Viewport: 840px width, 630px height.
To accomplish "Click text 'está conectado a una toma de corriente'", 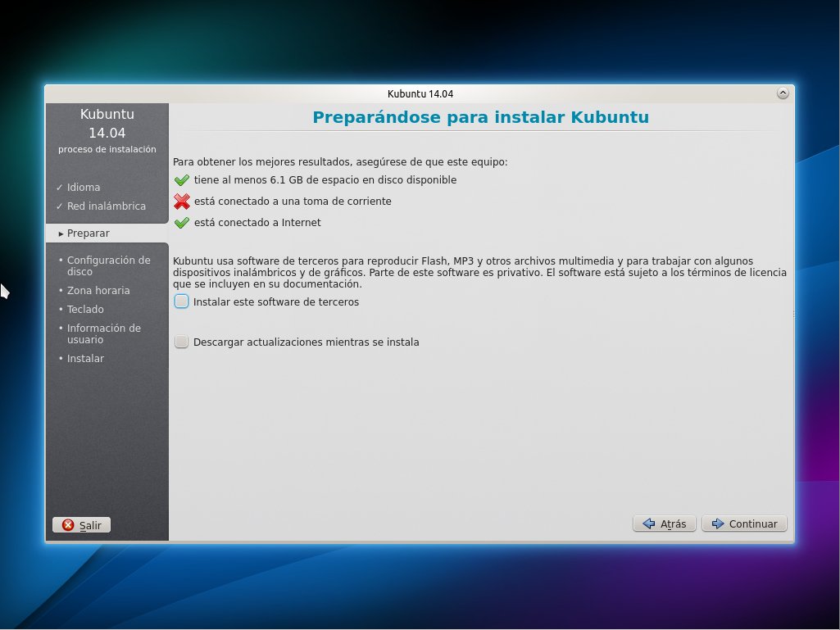I will pos(293,202).
